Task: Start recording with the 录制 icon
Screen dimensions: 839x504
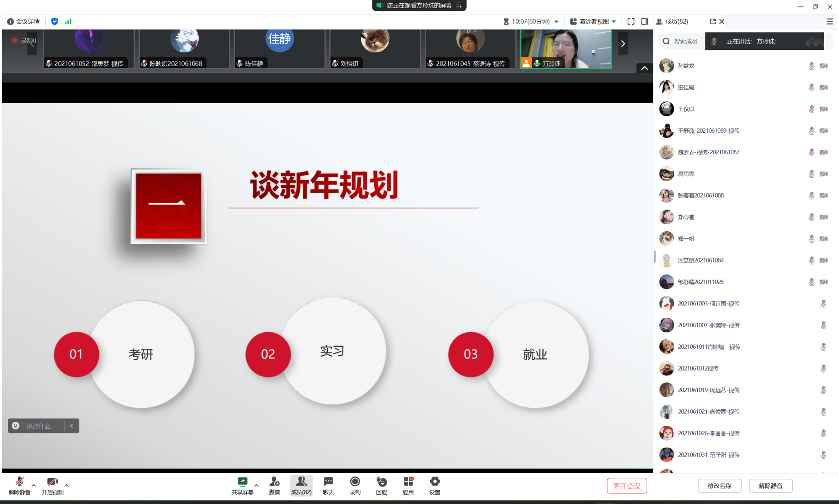Action: [355, 482]
